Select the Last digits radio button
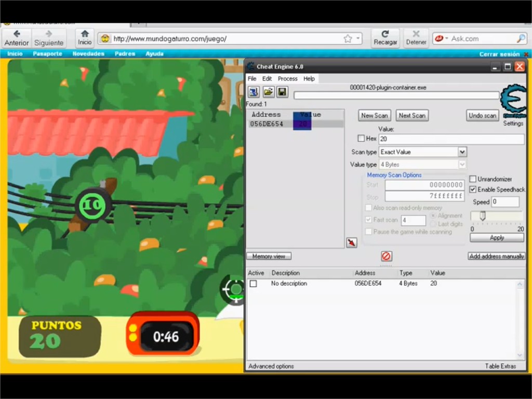 (x=433, y=224)
